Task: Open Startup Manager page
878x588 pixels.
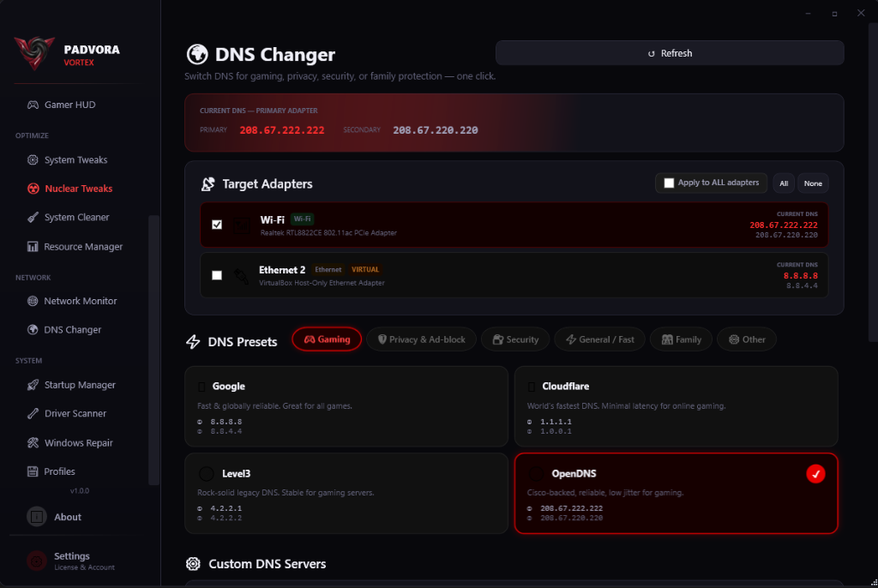Action: [x=78, y=385]
